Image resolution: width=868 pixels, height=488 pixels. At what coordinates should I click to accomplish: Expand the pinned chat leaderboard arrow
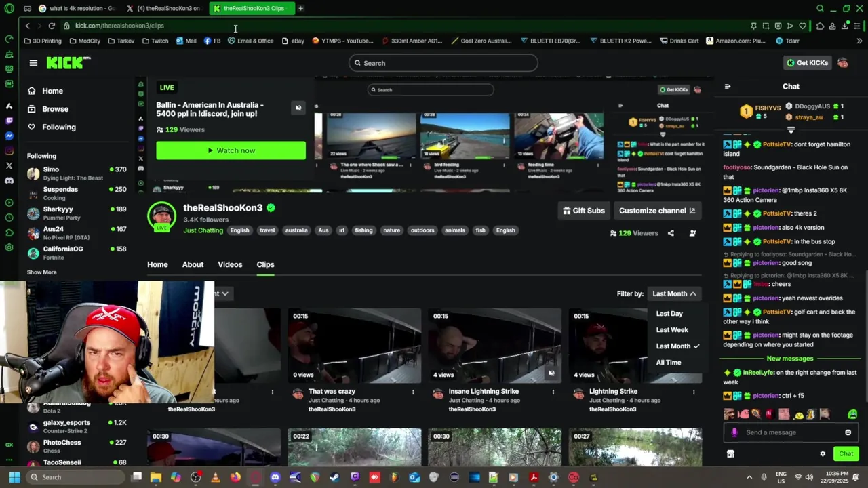[791, 129]
